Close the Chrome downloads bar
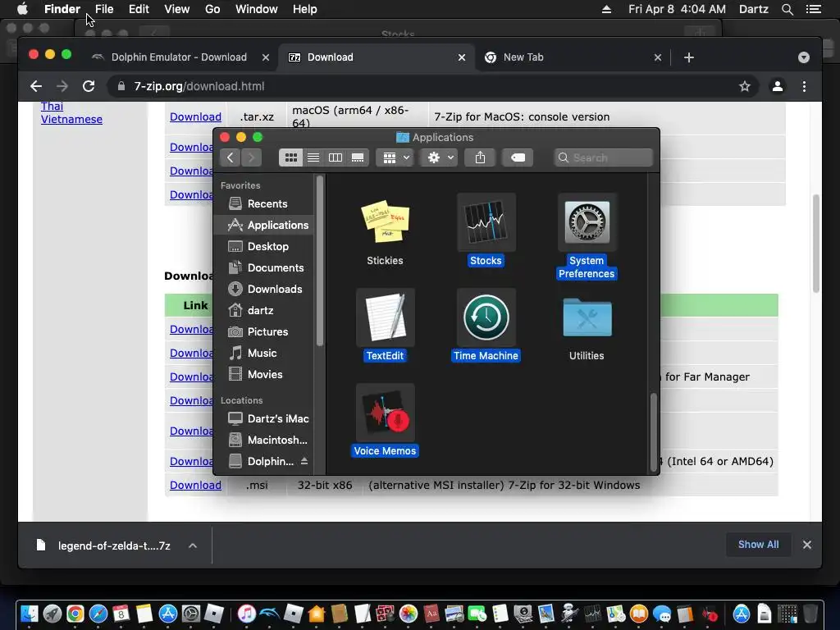This screenshot has height=630, width=840. (x=807, y=545)
